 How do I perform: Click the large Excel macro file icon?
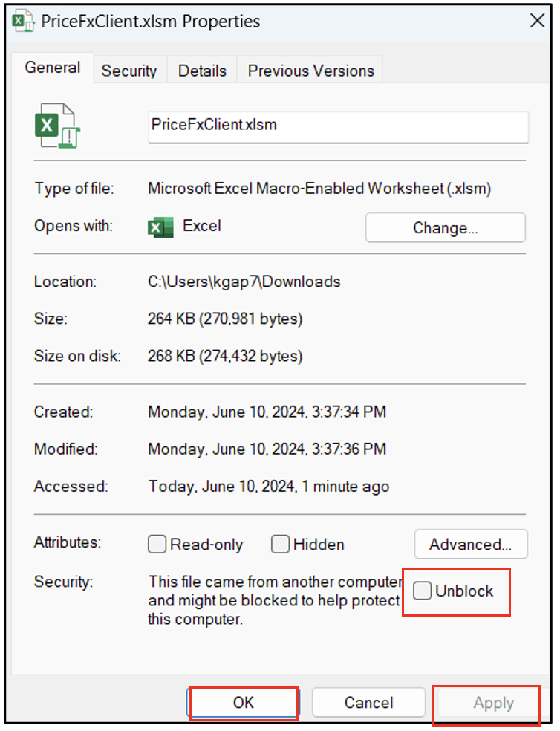56,126
